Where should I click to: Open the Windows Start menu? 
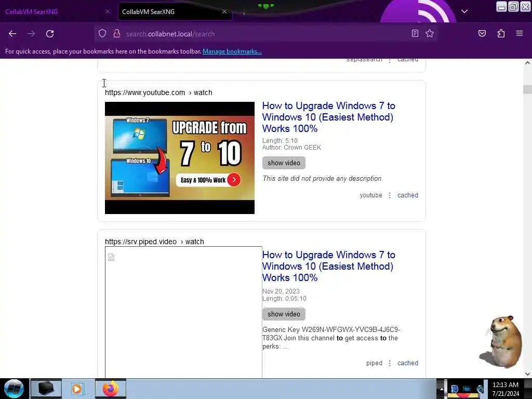coord(14,389)
